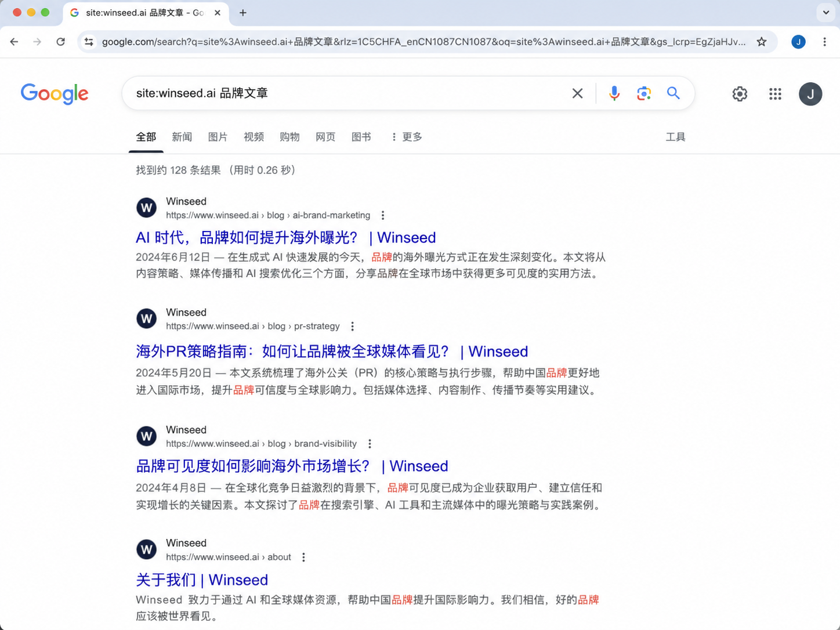Click the winseed.ai › about URL
Image resolution: width=840 pixels, height=630 pixels.
tap(229, 557)
